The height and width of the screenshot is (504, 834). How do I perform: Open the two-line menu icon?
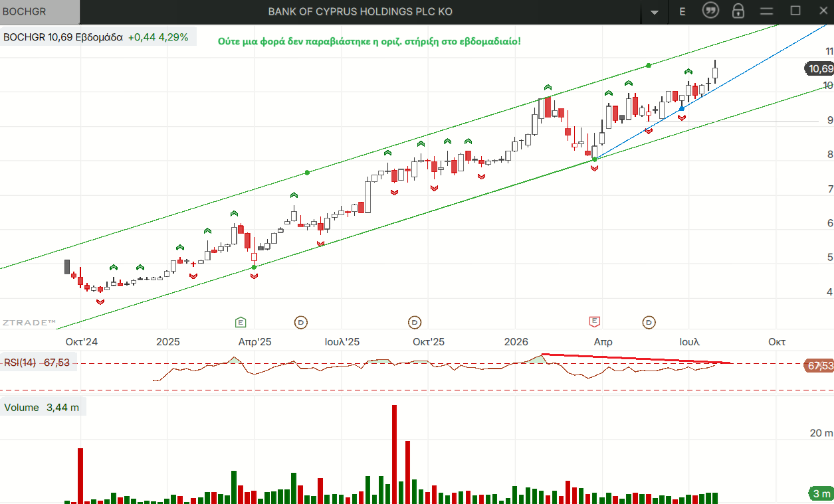[x=767, y=11]
